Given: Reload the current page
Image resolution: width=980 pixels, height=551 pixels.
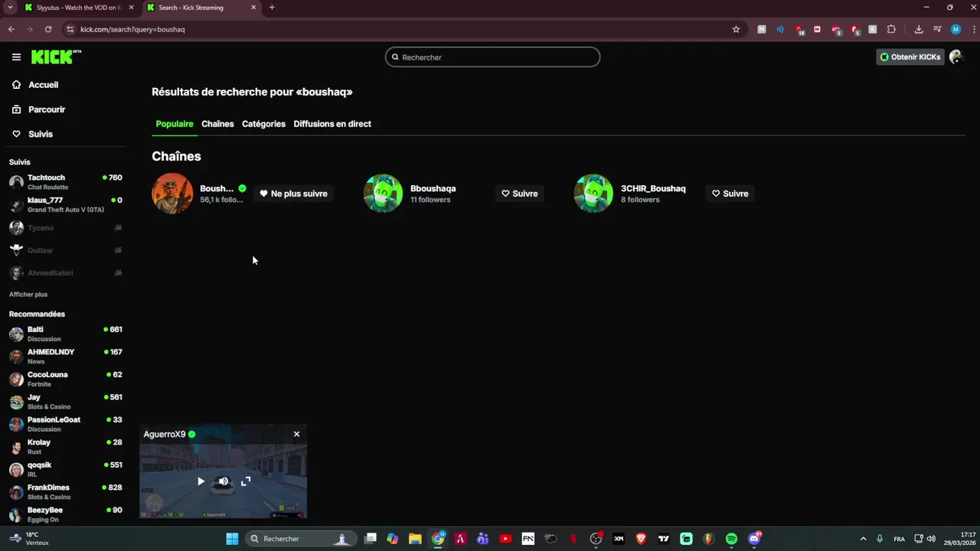Looking at the screenshot, I should click(x=48, y=29).
